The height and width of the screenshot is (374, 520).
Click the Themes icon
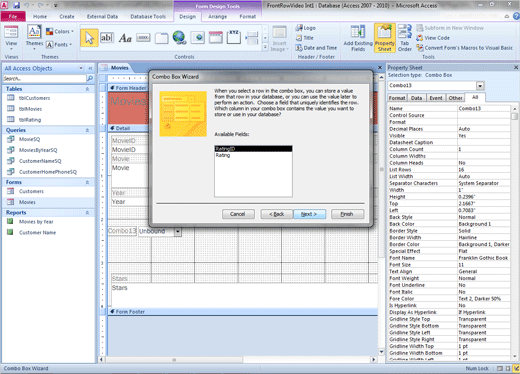(34, 37)
